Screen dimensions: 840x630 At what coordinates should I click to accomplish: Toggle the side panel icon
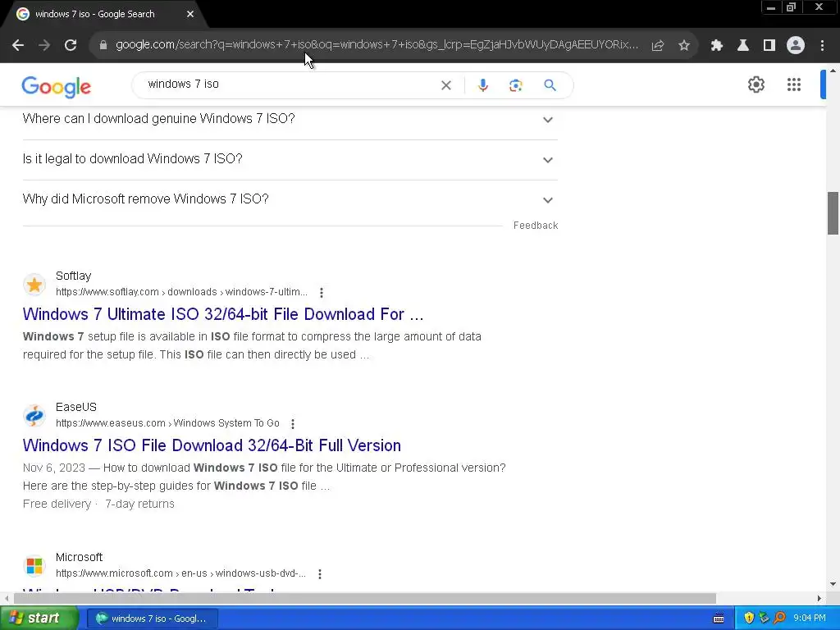pos(769,46)
